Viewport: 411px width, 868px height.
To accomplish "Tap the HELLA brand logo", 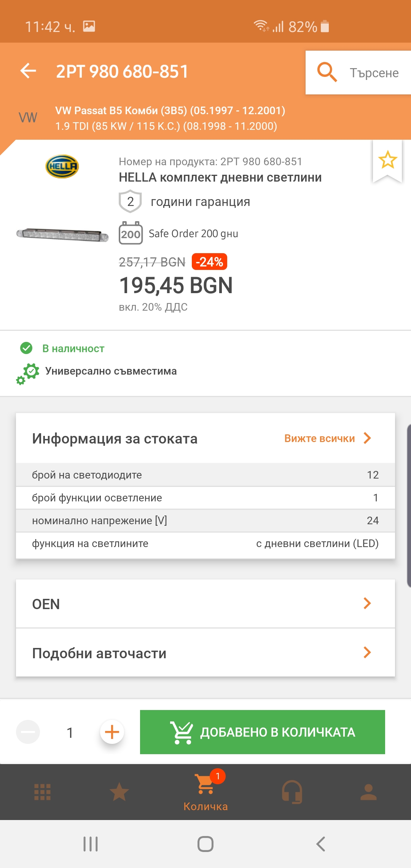I will tap(62, 166).
